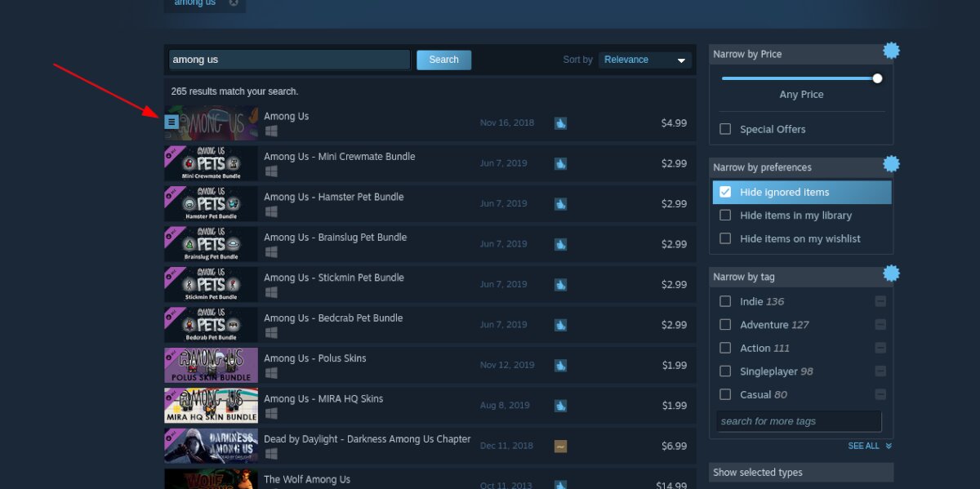The height and width of the screenshot is (489, 980).
Task: Click the mixed reviews icon for Dead by Daylight chapter
Action: [560, 445]
